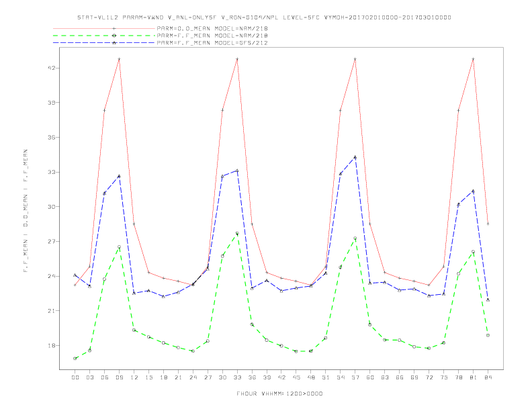Click x-axis forecast hour label 60
The width and height of the screenshot is (532, 411).
click(370, 377)
